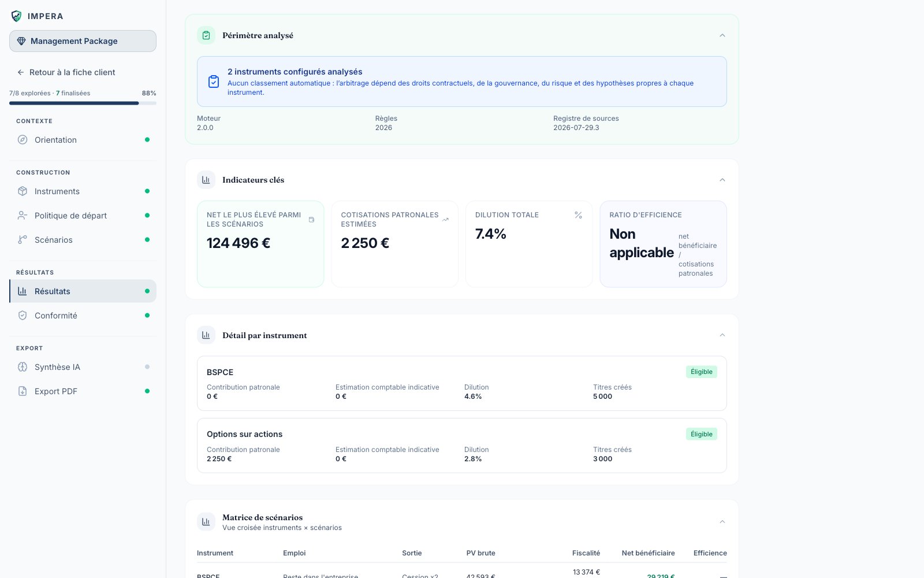The image size is (924, 578).
Task: Collapse the Détail par instrument section
Action: pyautogui.click(x=722, y=335)
